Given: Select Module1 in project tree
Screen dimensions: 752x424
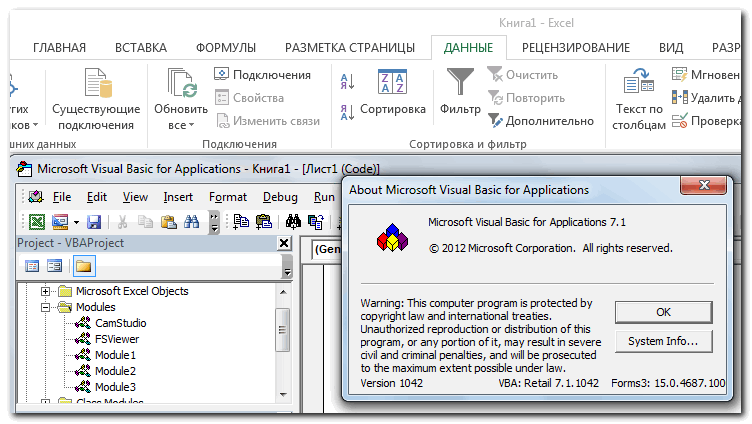Looking at the screenshot, I should pyautogui.click(x=115, y=355).
